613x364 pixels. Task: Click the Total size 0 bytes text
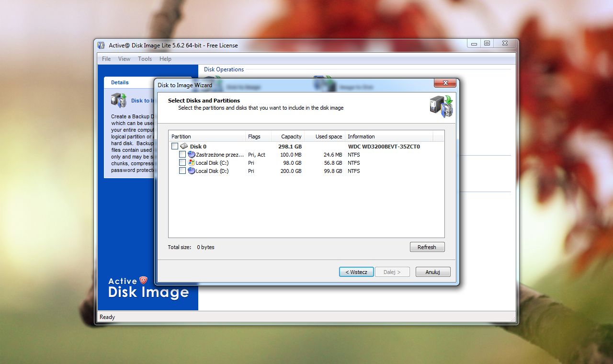pyautogui.click(x=191, y=247)
